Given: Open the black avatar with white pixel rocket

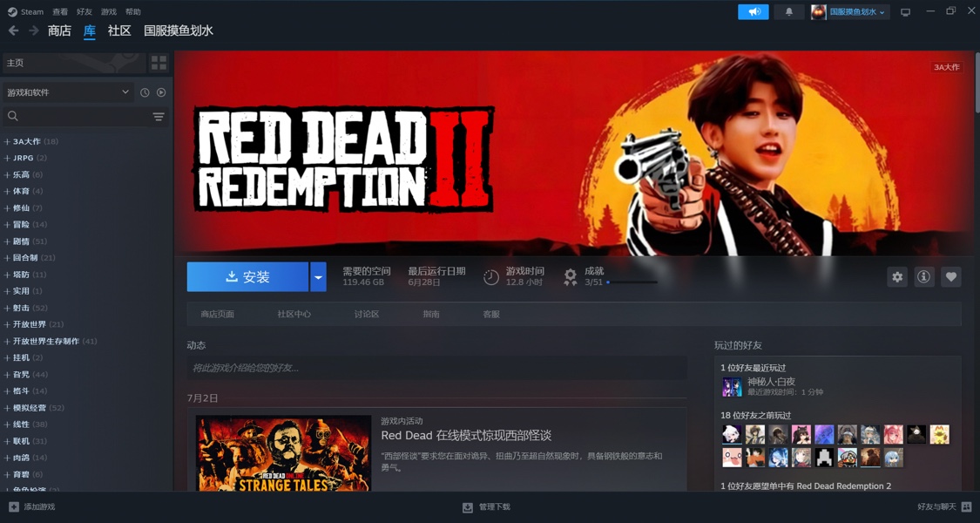Looking at the screenshot, I should pyautogui.click(x=824, y=458).
